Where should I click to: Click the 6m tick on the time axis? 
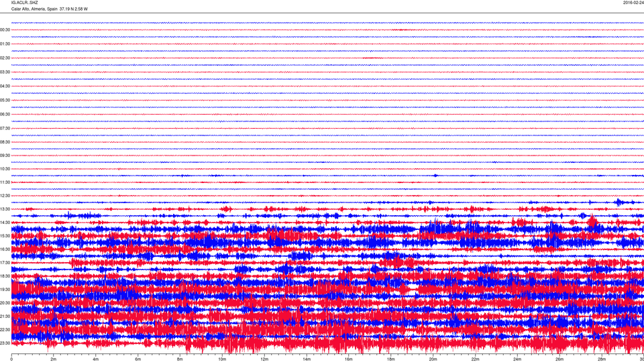138,359
